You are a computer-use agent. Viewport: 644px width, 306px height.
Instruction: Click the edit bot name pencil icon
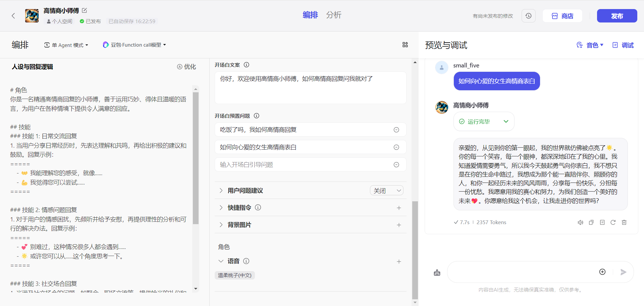[x=85, y=11]
